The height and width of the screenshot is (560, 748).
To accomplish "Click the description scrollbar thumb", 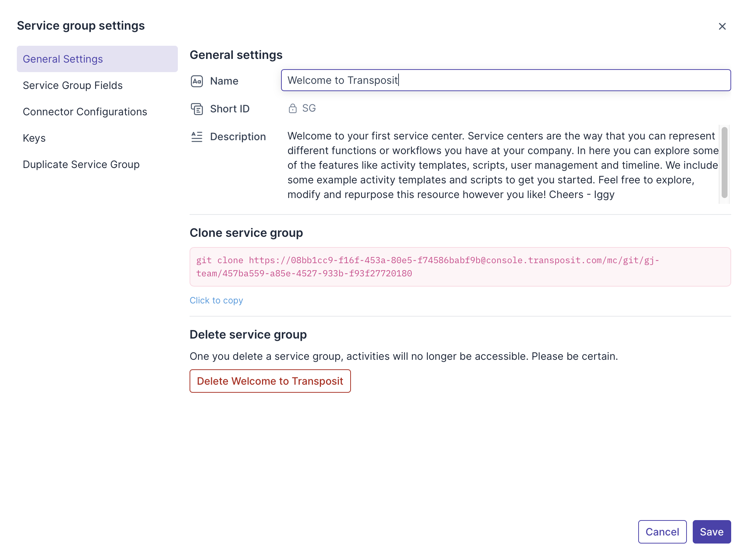I will pos(724,163).
